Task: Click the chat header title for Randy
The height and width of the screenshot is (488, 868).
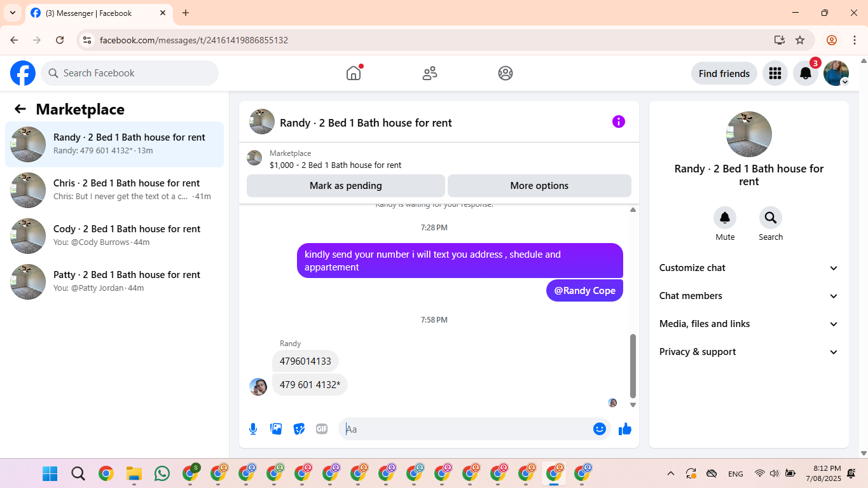Action: (366, 122)
